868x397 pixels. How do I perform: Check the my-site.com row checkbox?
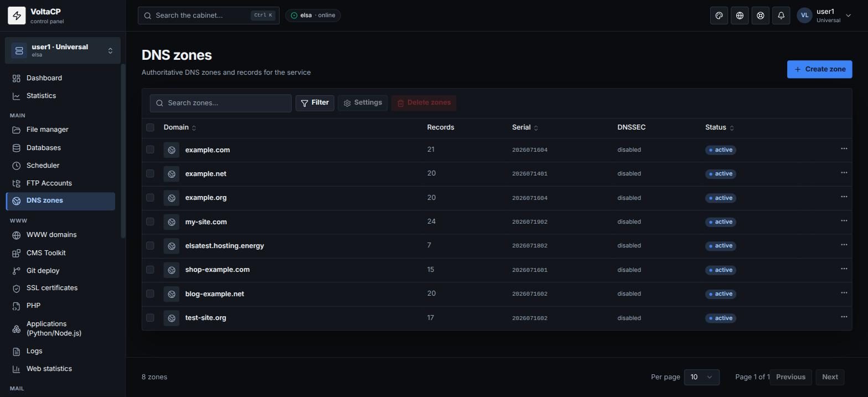click(x=150, y=221)
